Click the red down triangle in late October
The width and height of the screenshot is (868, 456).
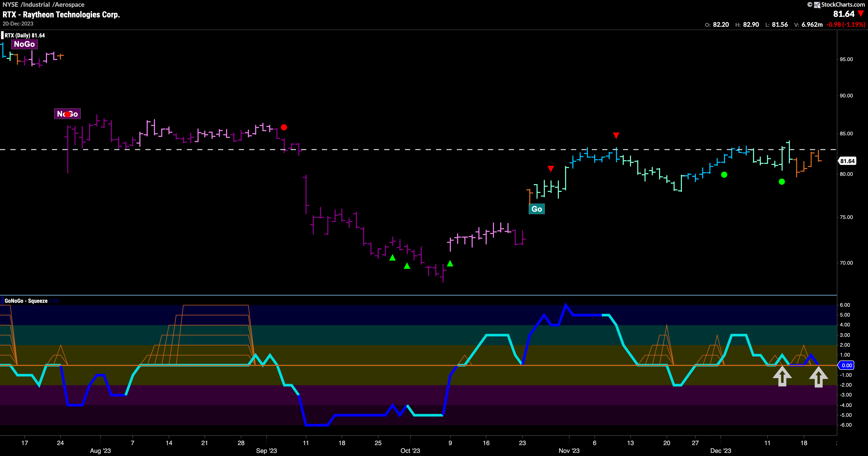[551, 169]
